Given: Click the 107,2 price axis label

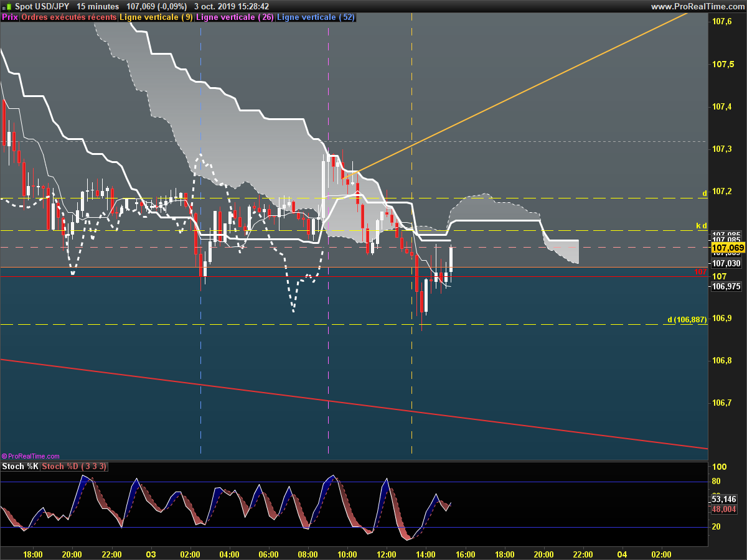Looking at the screenshot, I should pyautogui.click(x=721, y=191).
